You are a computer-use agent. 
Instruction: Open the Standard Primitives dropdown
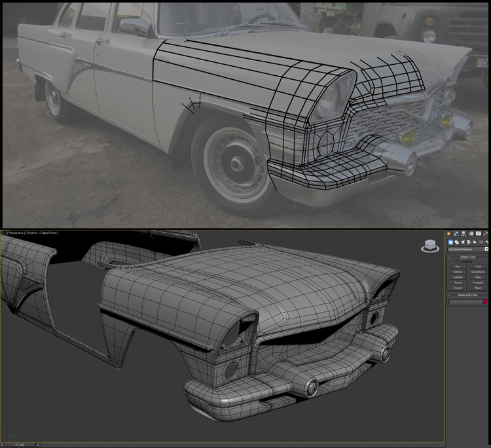[467, 249]
